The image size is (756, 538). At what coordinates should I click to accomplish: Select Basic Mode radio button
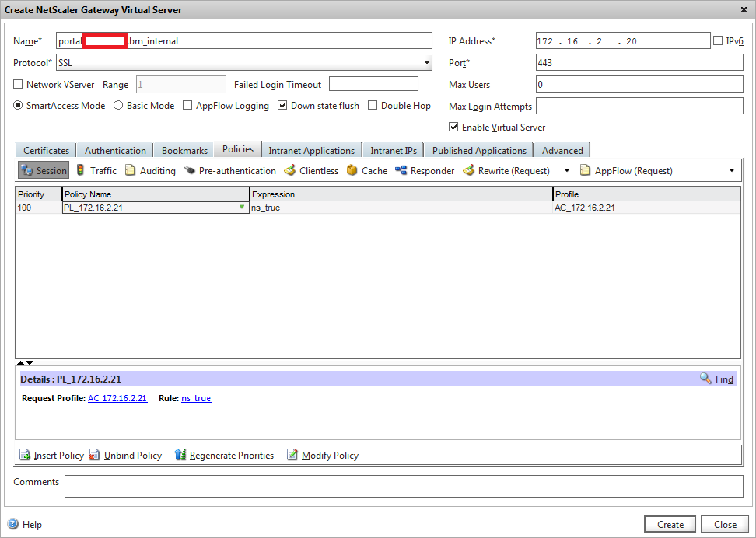coord(118,105)
